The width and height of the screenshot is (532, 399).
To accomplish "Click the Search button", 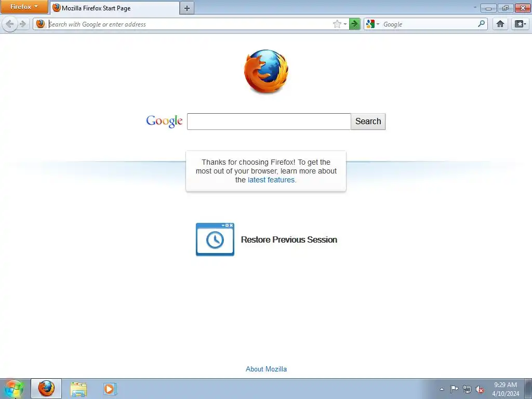I will click(x=368, y=122).
